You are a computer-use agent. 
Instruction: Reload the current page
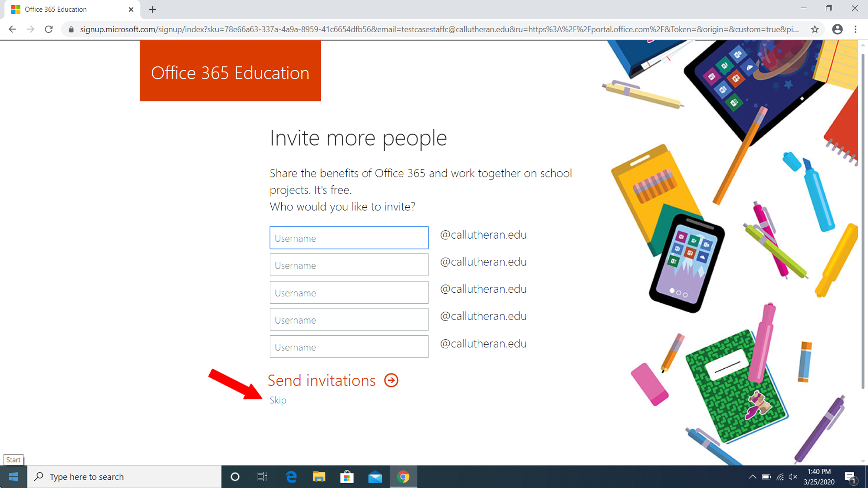[49, 29]
